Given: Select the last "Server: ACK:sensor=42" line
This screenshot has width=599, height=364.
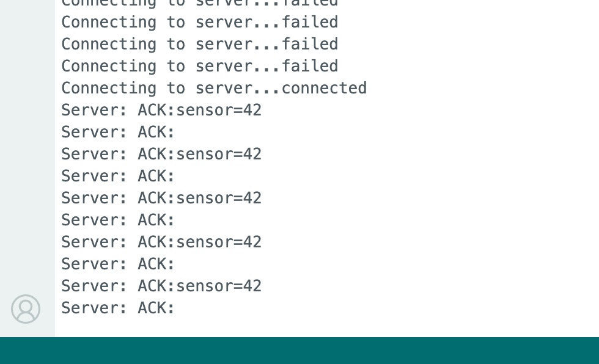Looking at the screenshot, I should tap(161, 286).
